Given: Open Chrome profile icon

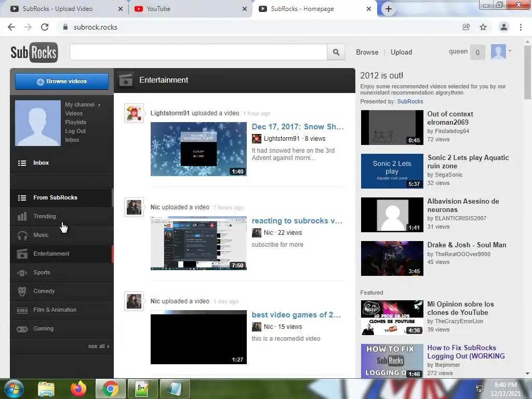Looking at the screenshot, I should point(504,27).
